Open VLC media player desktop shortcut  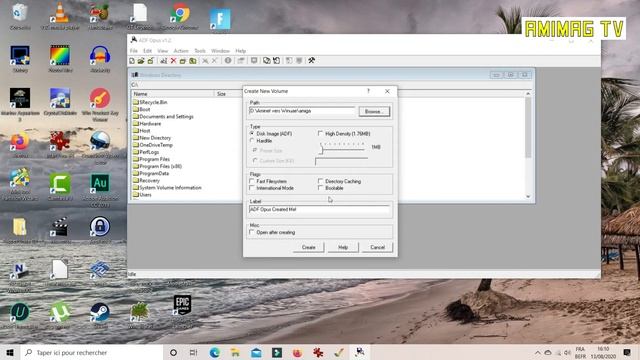(x=60, y=16)
